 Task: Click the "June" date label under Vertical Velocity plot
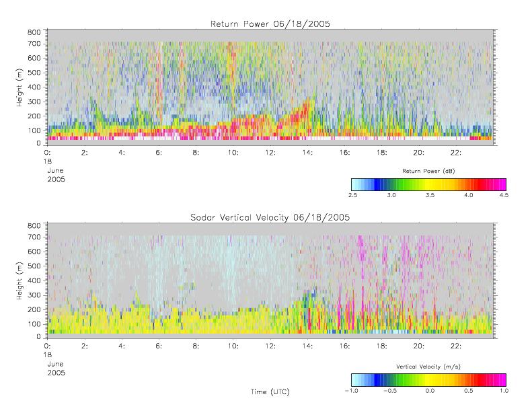(55, 364)
